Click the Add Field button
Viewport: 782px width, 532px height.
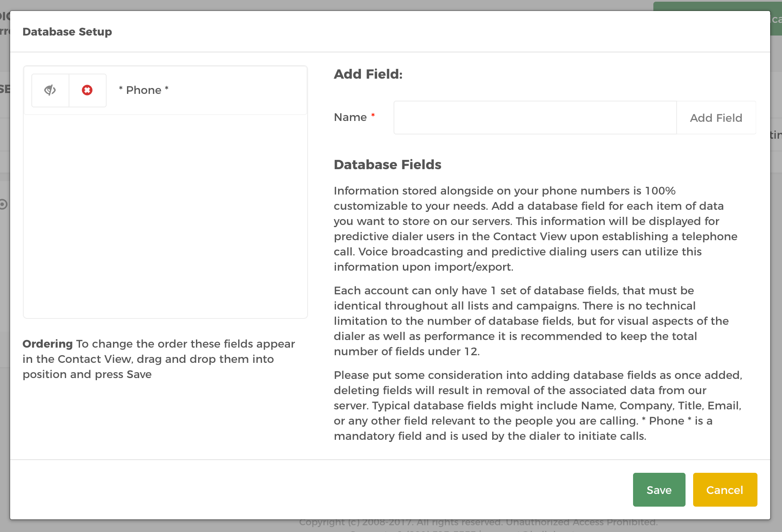(716, 118)
